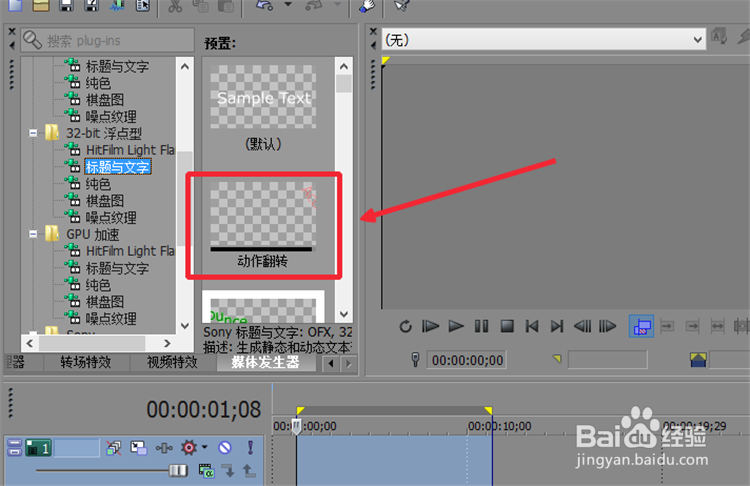
Task: Switch to the 媒体发生器 tab
Action: click(265, 362)
